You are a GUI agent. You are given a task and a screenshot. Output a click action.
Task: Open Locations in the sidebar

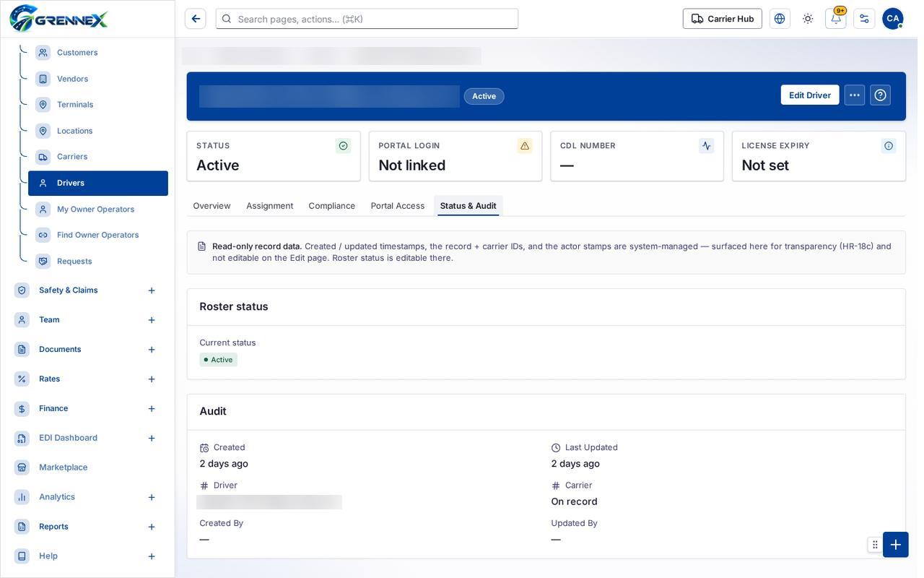(x=98, y=131)
